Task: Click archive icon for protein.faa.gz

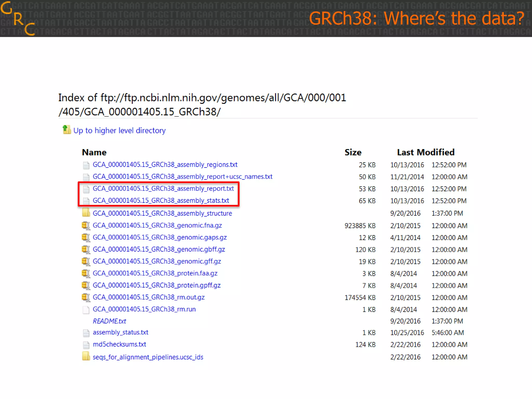Action: [86, 273]
